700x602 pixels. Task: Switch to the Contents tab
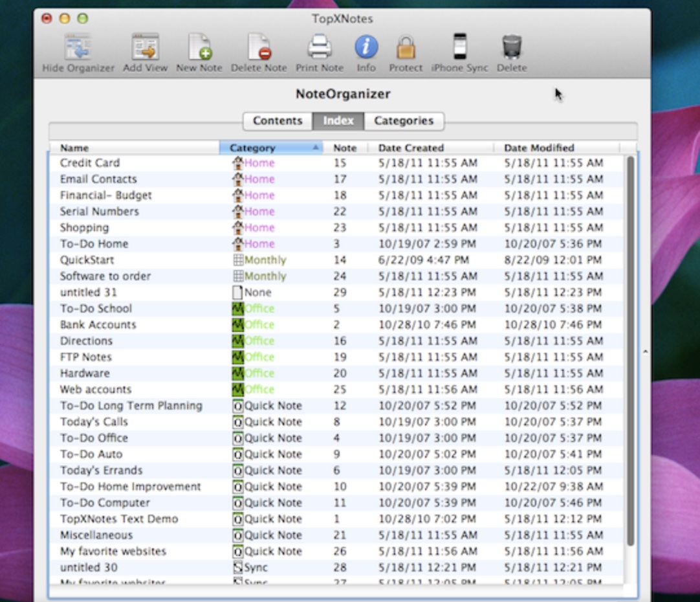278,121
